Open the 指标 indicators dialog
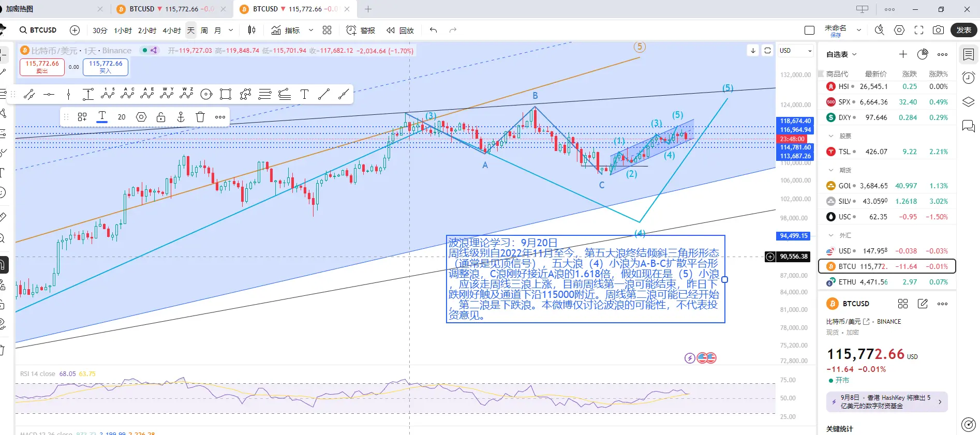Image resolution: width=980 pixels, height=435 pixels. [286, 31]
